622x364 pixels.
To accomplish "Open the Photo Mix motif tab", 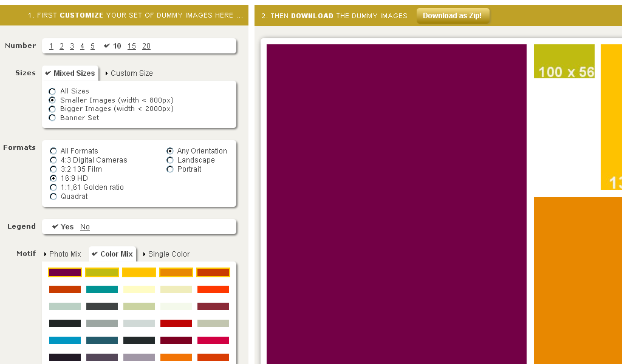I will point(63,254).
